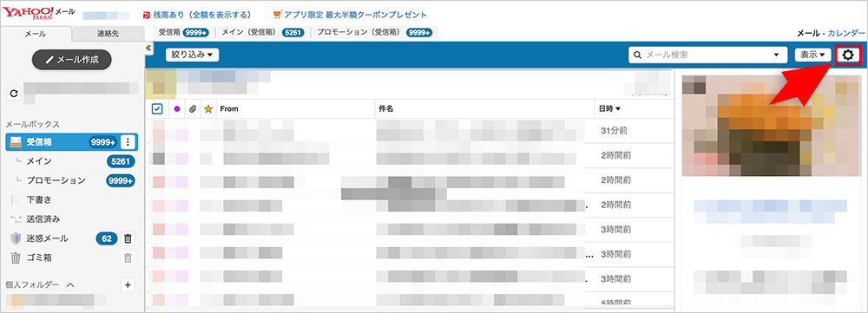
Task: Click the refresh mail icon
Action: 15,94
